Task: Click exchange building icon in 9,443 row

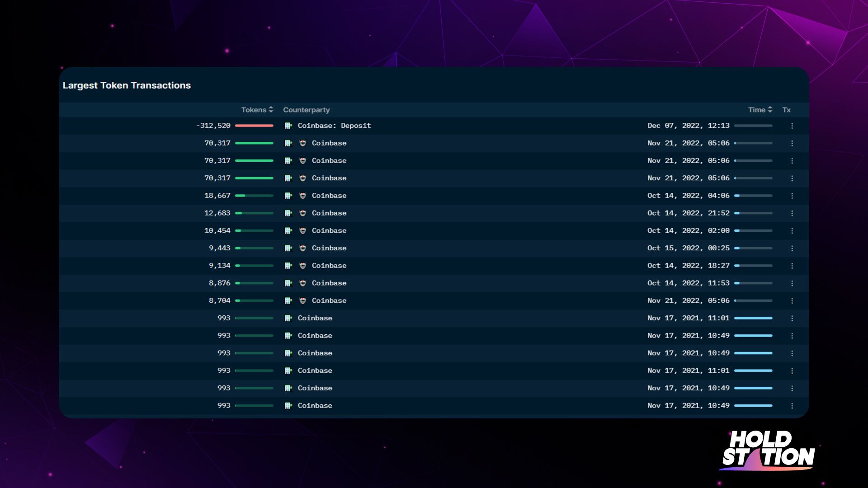Action: 288,248
